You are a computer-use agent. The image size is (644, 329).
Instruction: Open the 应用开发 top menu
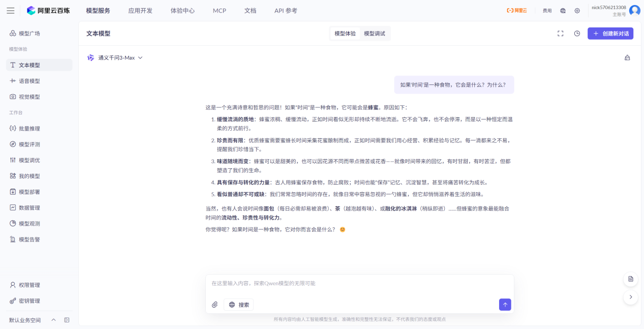click(140, 11)
